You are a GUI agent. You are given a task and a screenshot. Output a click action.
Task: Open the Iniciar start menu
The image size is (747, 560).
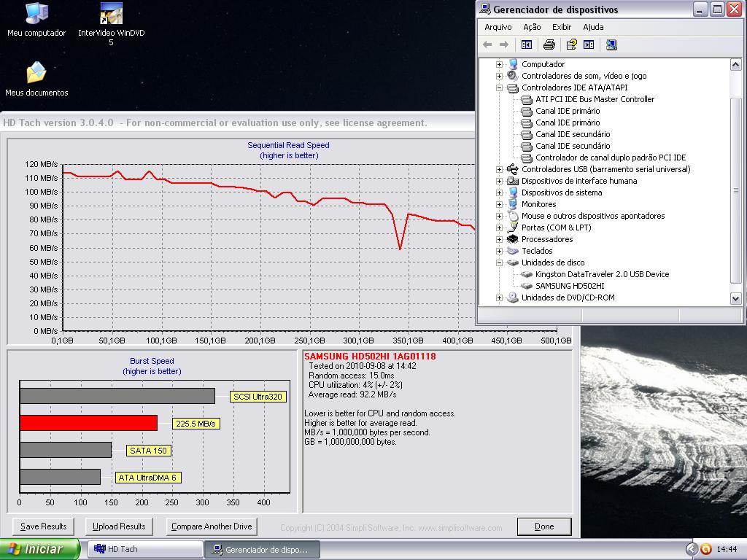(40, 549)
